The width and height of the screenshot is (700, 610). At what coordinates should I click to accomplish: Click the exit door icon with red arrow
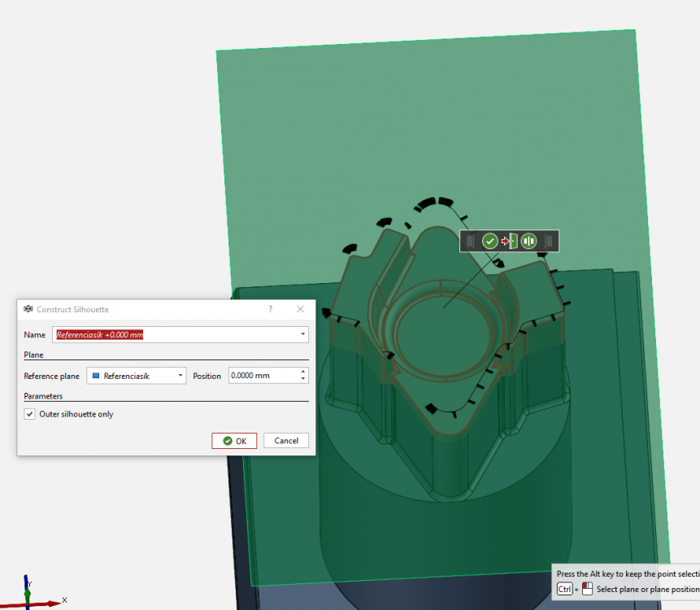(509, 241)
